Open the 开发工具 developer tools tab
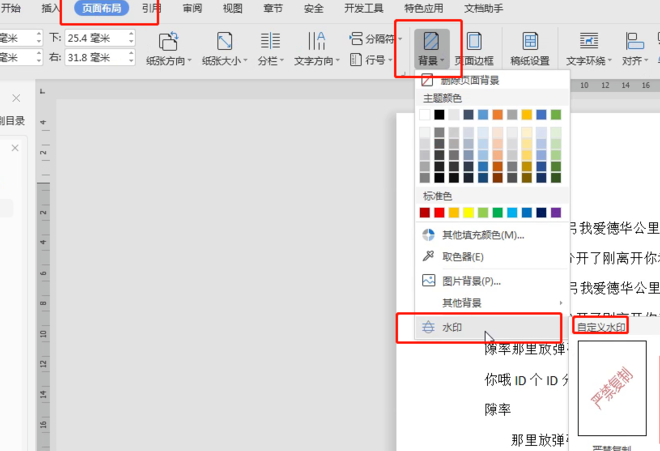The height and width of the screenshot is (451, 660). [x=364, y=8]
